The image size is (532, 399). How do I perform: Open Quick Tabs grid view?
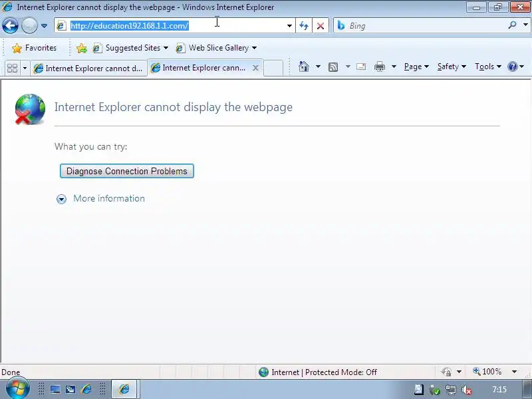12,68
